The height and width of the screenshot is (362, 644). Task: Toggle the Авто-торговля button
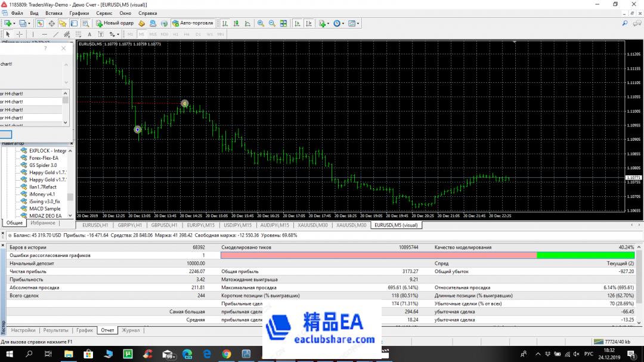193,23
